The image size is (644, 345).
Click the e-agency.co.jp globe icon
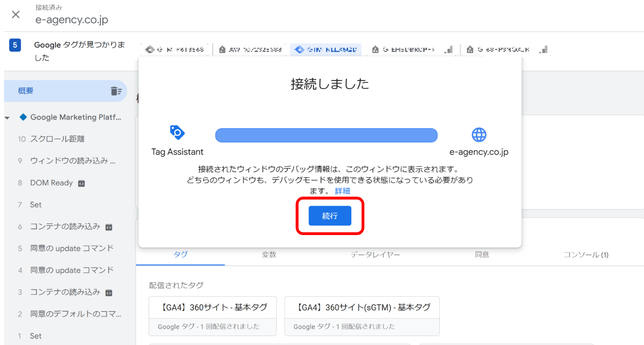pyautogui.click(x=479, y=134)
